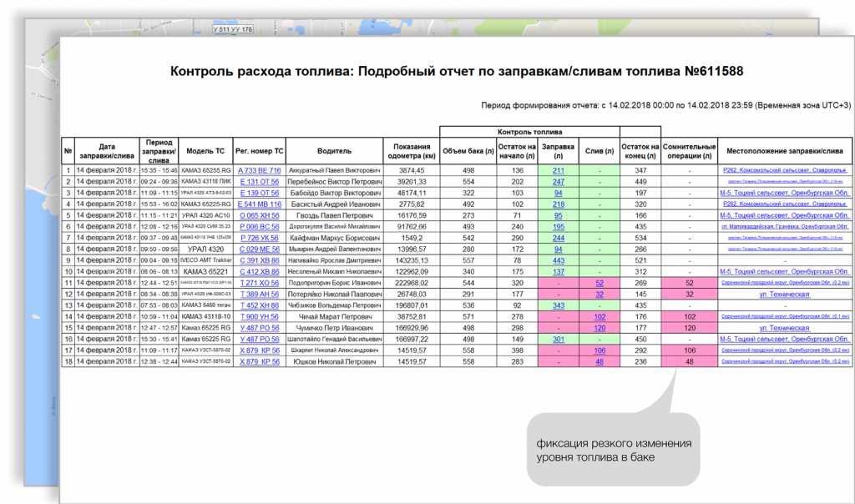
Task: View refuel link 244
Action: pyautogui.click(x=559, y=238)
